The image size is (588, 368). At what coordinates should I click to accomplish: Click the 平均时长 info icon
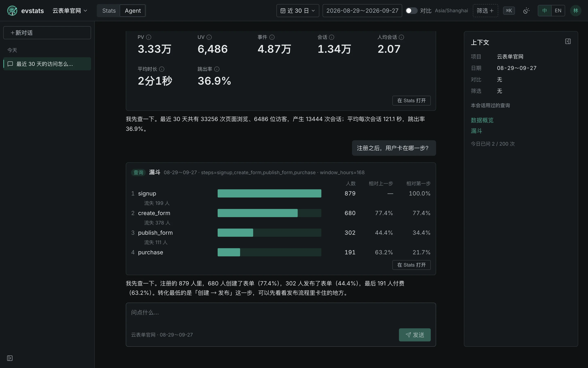pyautogui.click(x=161, y=69)
